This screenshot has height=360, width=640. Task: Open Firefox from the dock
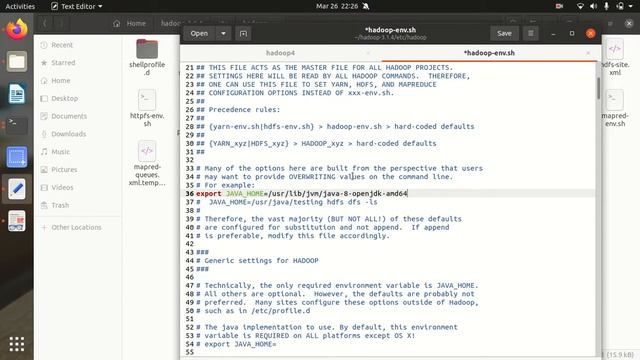pos(17,30)
